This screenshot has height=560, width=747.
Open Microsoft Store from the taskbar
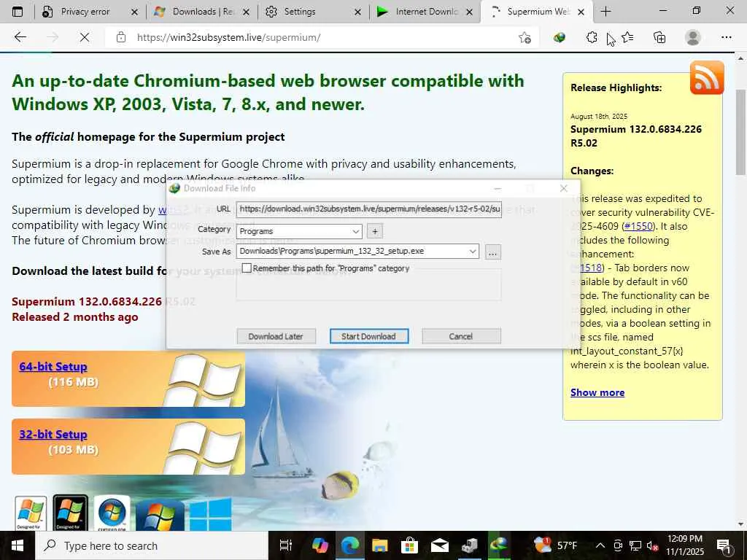click(409, 545)
